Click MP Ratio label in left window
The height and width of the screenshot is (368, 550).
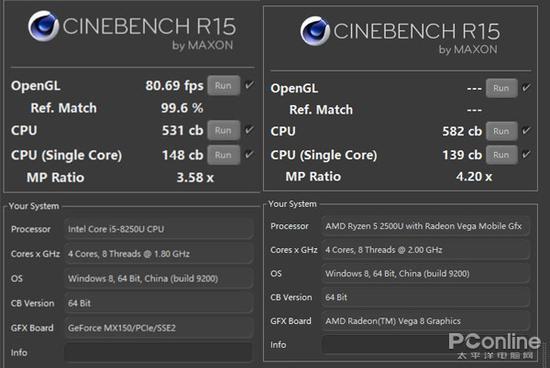pos(55,178)
